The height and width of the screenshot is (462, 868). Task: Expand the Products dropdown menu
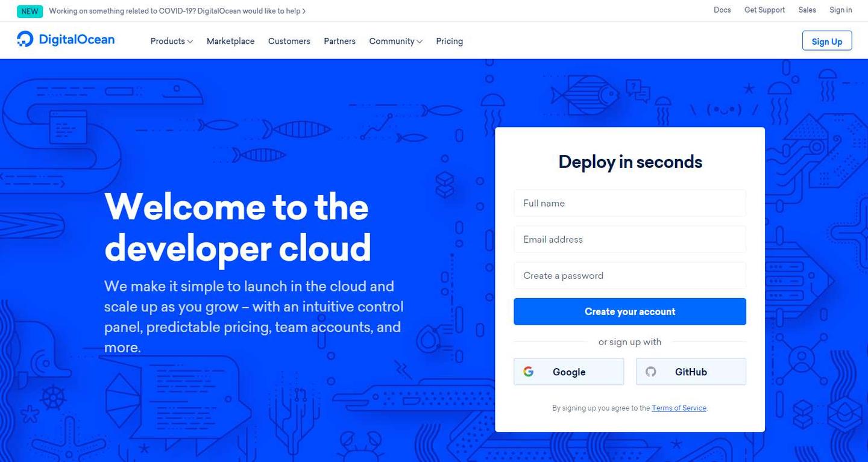tap(172, 41)
